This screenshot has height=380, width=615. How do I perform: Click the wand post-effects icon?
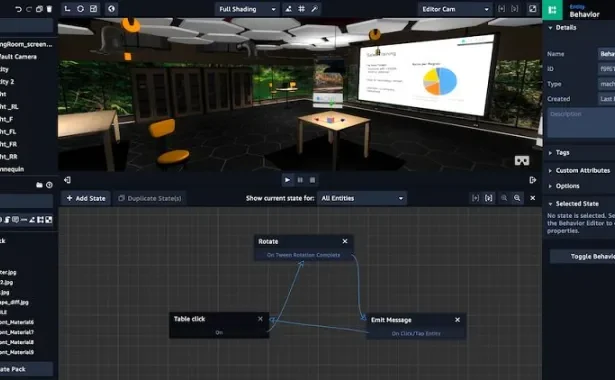[314, 9]
